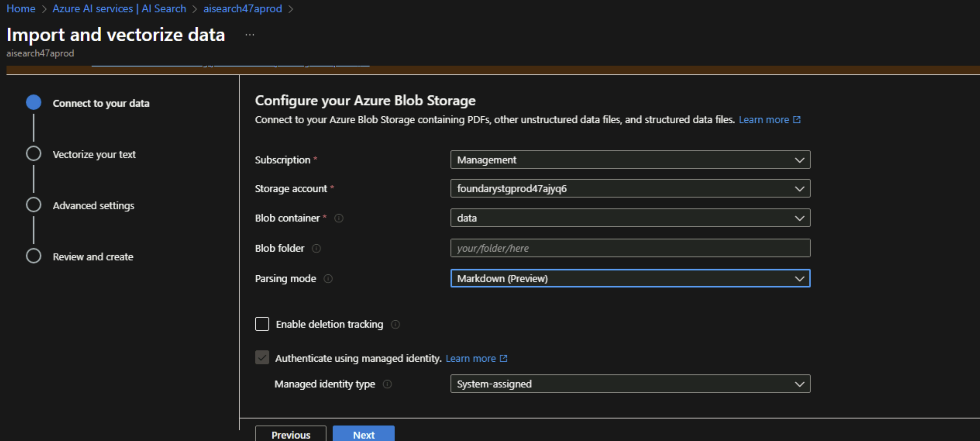Viewport: 980px width, 441px height.
Task: Open Learn more about Azure Blob Storage
Action: (764, 120)
